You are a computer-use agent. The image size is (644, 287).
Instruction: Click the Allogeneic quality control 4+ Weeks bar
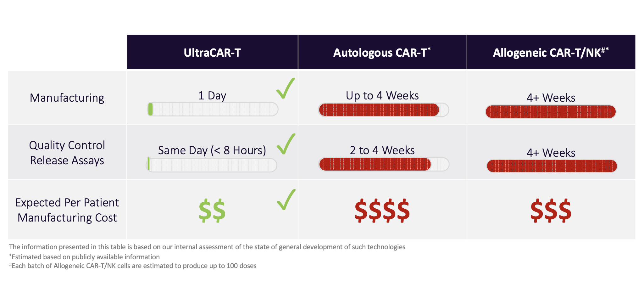click(552, 166)
